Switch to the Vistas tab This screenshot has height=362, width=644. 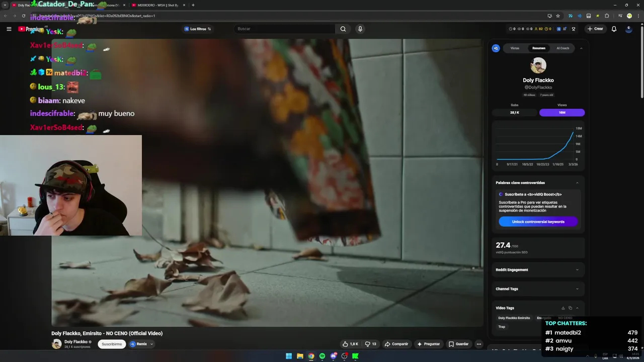515,48
